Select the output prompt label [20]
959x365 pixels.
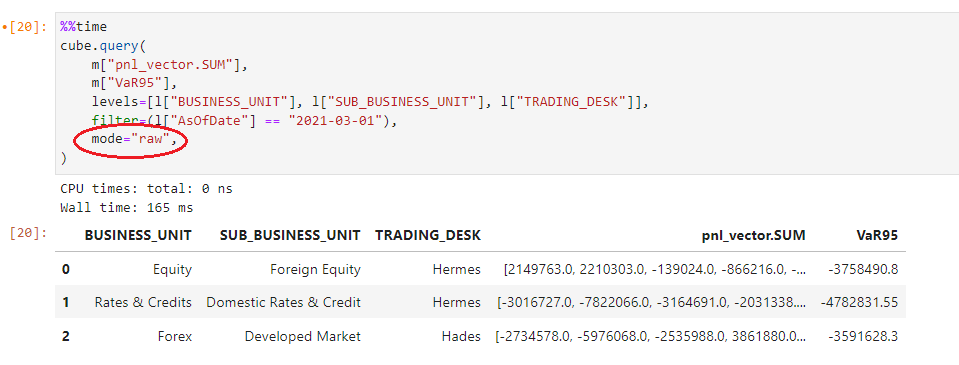click(x=29, y=232)
